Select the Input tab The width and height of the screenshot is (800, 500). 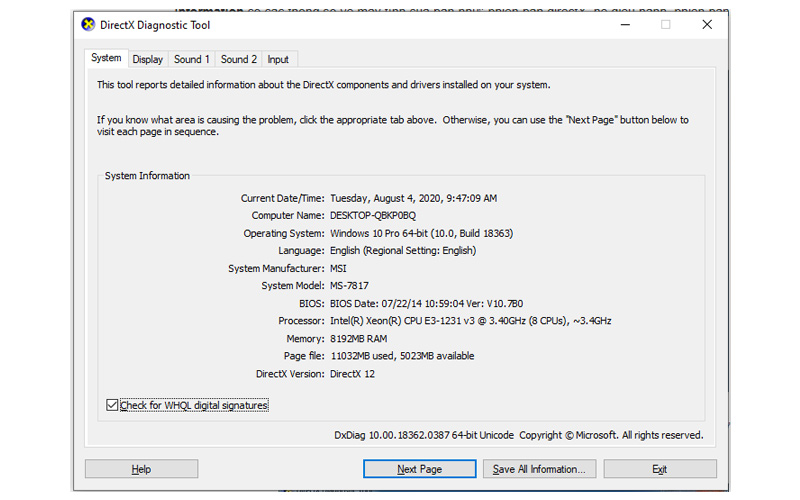click(278, 59)
